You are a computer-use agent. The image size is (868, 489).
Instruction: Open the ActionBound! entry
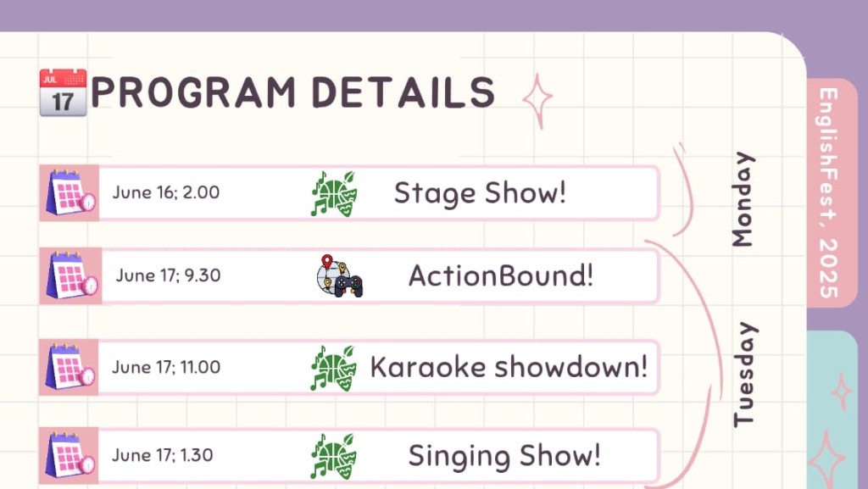point(349,275)
